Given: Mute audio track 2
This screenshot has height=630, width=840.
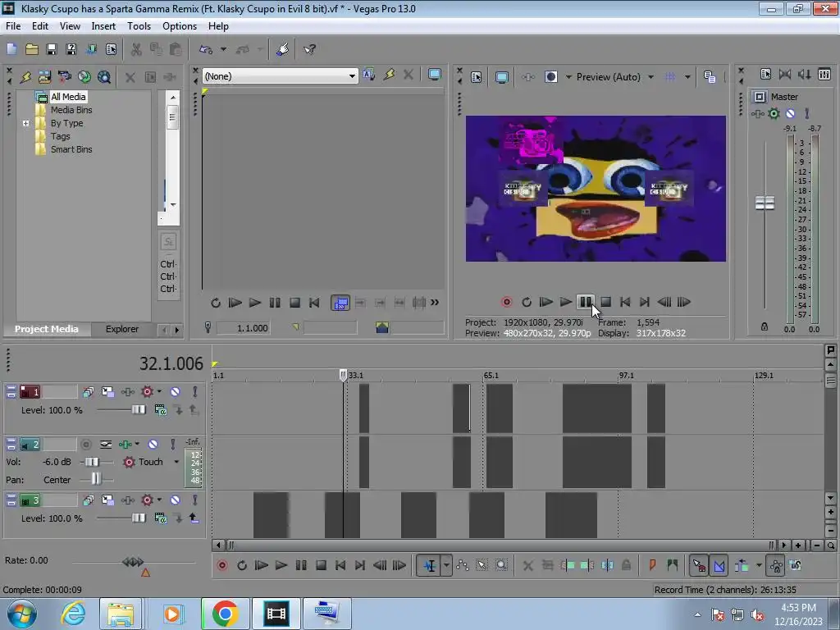Looking at the screenshot, I should click(x=153, y=445).
